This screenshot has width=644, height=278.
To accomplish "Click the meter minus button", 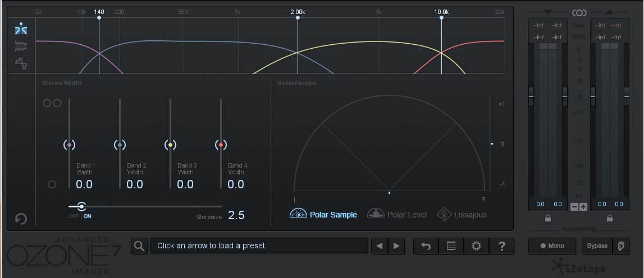I will click(x=574, y=207).
